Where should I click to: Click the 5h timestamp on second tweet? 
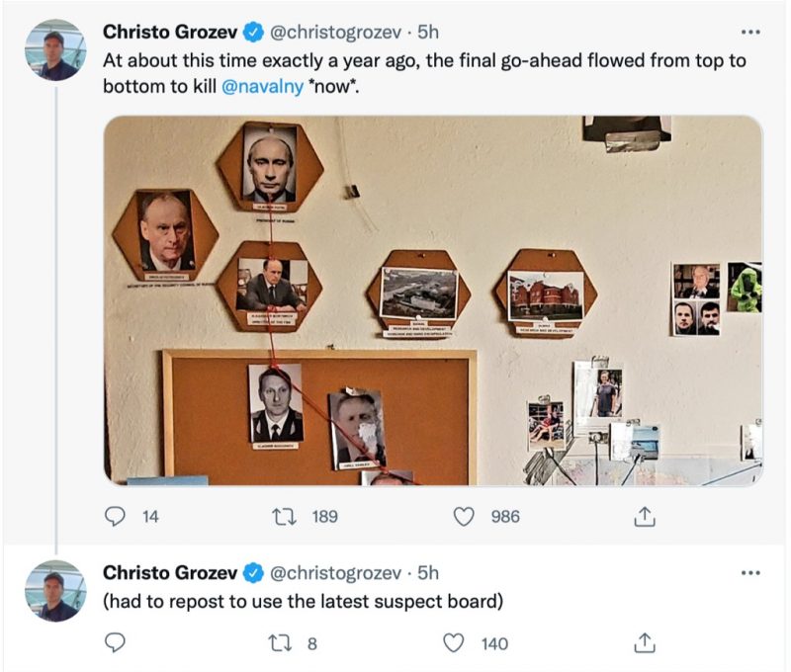pyautogui.click(x=428, y=573)
